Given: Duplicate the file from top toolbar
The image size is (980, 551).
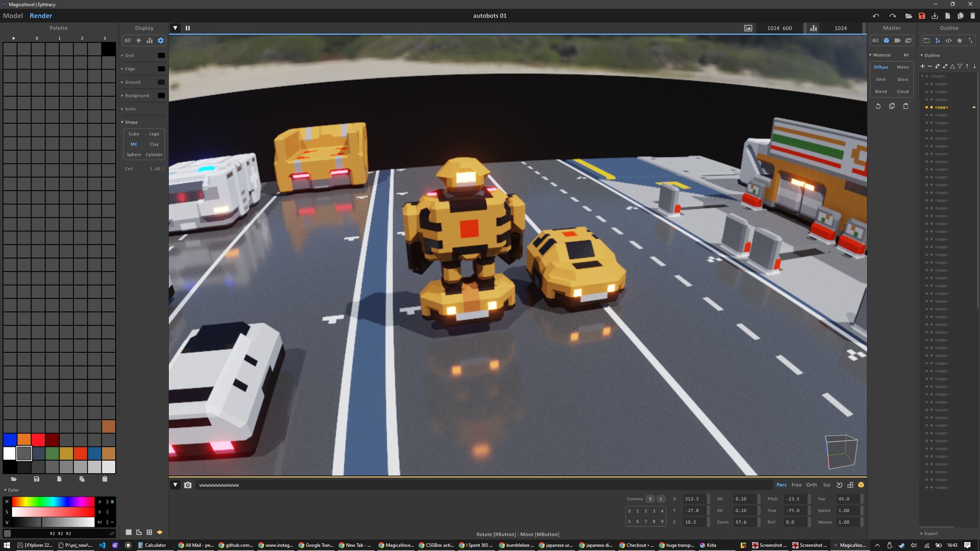Looking at the screenshot, I should pyautogui.click(x=960, y=16).
